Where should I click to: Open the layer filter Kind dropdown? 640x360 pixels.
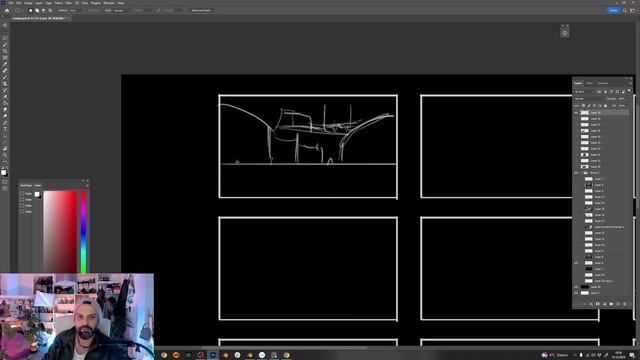point(585,92)
